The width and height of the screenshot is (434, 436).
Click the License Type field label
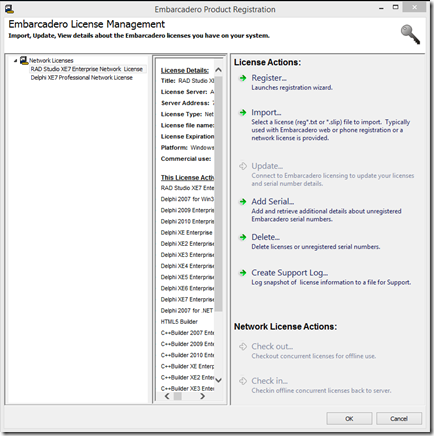(x=181, y=114)
